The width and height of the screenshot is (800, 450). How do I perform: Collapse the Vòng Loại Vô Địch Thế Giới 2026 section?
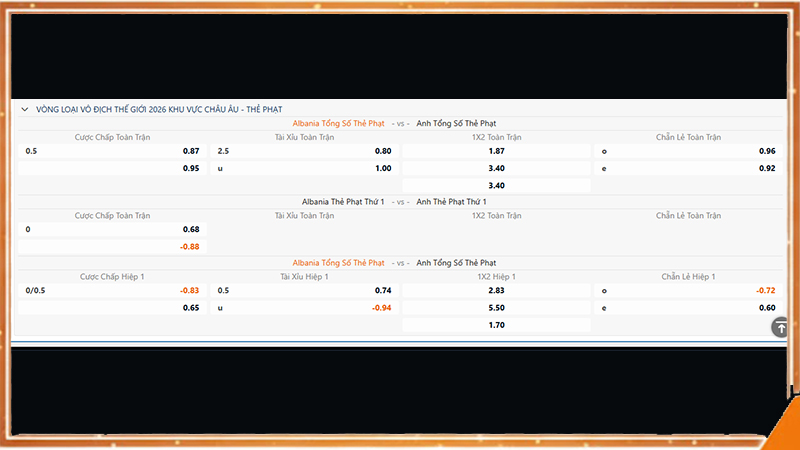(x=24, y=108)
